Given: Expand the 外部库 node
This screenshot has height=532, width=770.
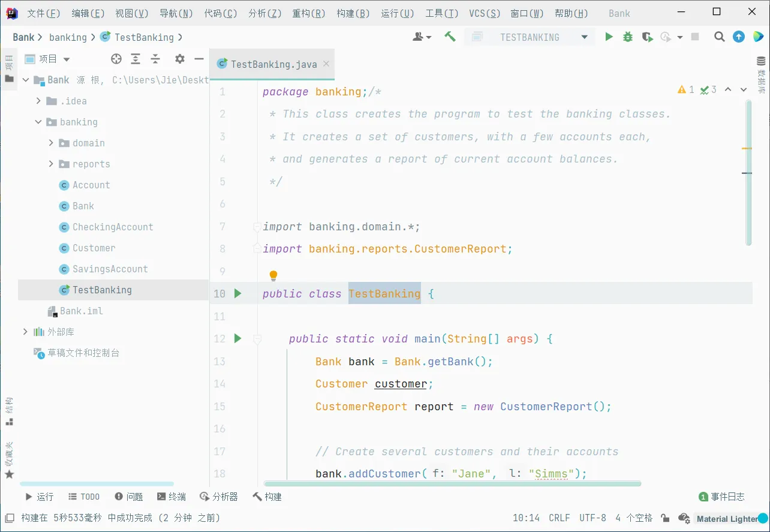Looking at the screenshot, I should click(x=25, y=332).
